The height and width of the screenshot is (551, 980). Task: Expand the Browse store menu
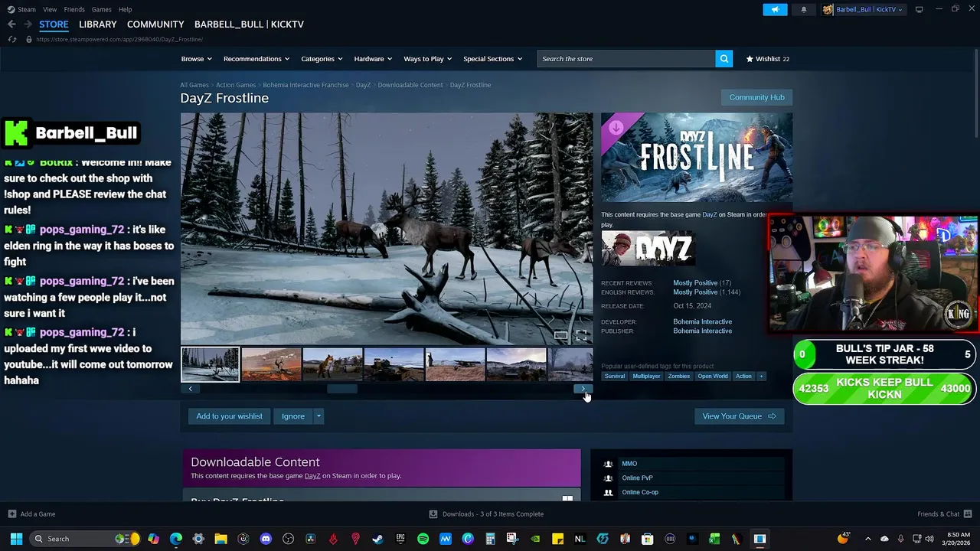197,59
